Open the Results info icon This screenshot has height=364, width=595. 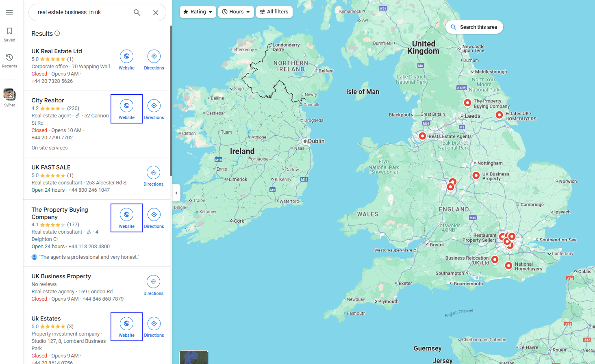click(x=57, y=33)
